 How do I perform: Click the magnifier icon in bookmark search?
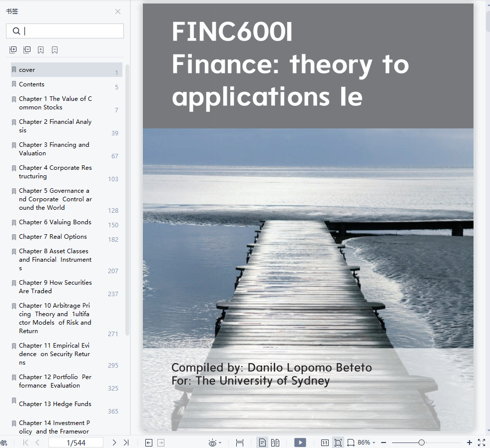16,31
